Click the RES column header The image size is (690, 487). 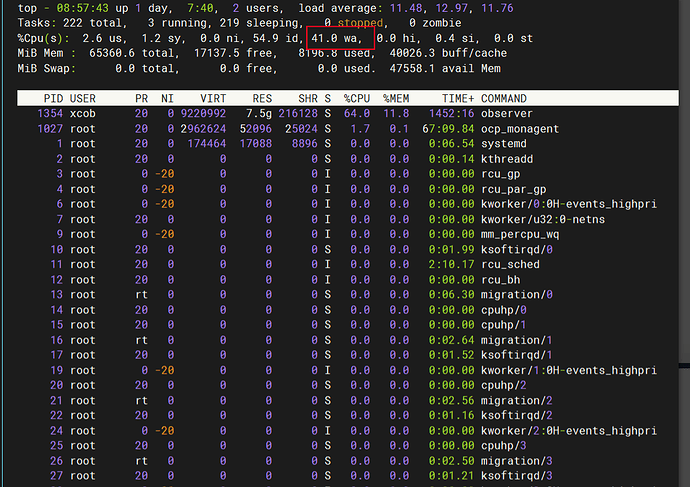coord(262,98)
